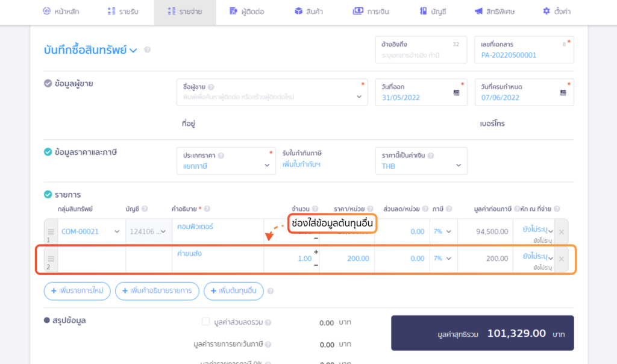Open asset group dropdown showing COM-00021
Image resolution: width=617 pixels, height=364 pixels.
point(92,232)
